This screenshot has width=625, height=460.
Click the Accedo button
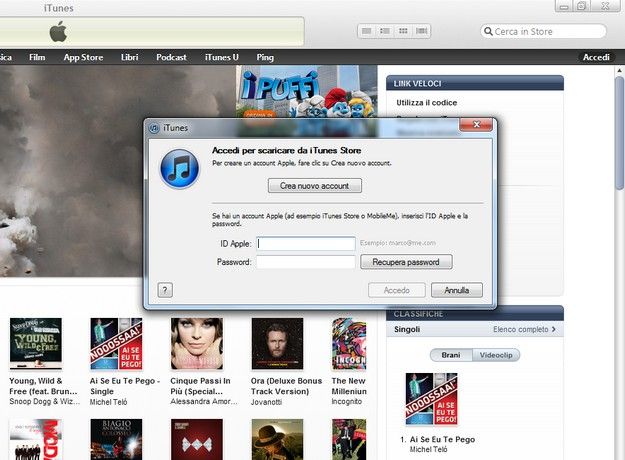397,290
